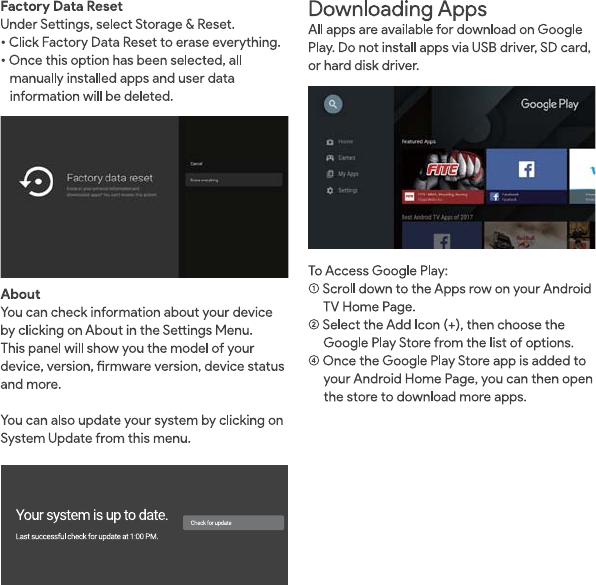The height and width of the screenshot is (585, 596).
Task: Click the Settings gear icon
Action: point(330,190)
